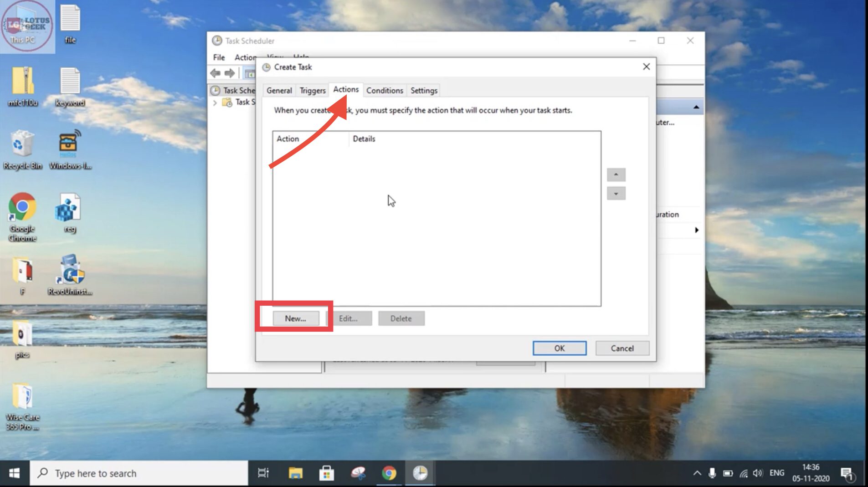Open File Explorer from the taskbar

(x=295, y=473)
